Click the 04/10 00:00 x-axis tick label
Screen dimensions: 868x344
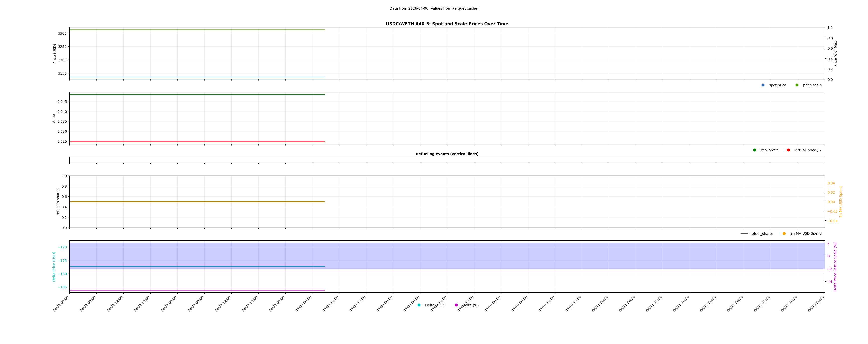pyautogui.click(x=492, y=304)
